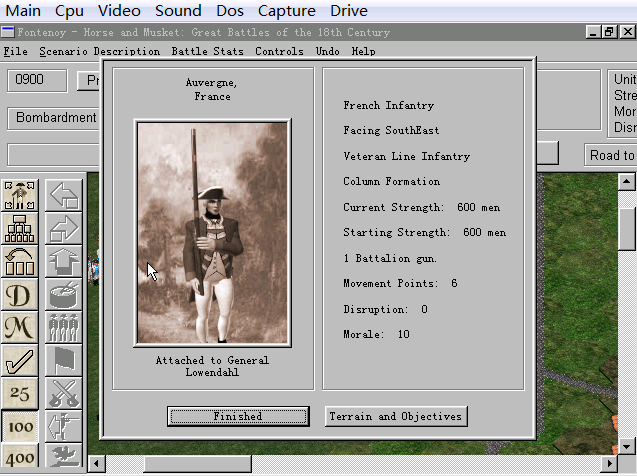Open the Undo menu

327,51
